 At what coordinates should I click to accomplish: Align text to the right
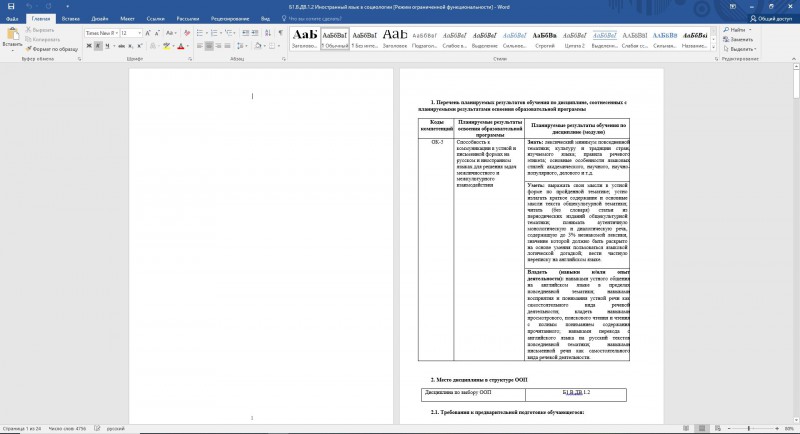coord(218,46)
